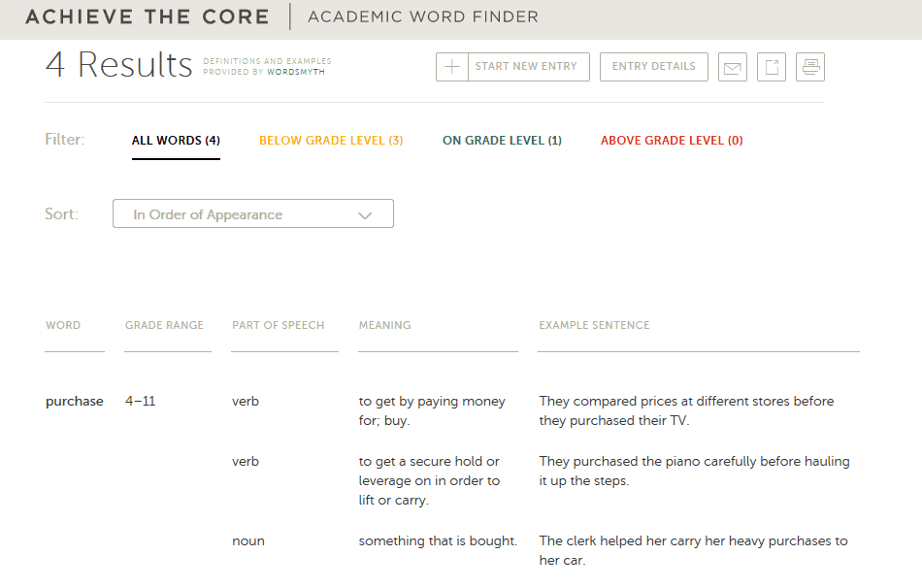This screenshot has width=922, height=588.
Task: Click the sort dropdown chevron arrow
Action: [365, 215]
